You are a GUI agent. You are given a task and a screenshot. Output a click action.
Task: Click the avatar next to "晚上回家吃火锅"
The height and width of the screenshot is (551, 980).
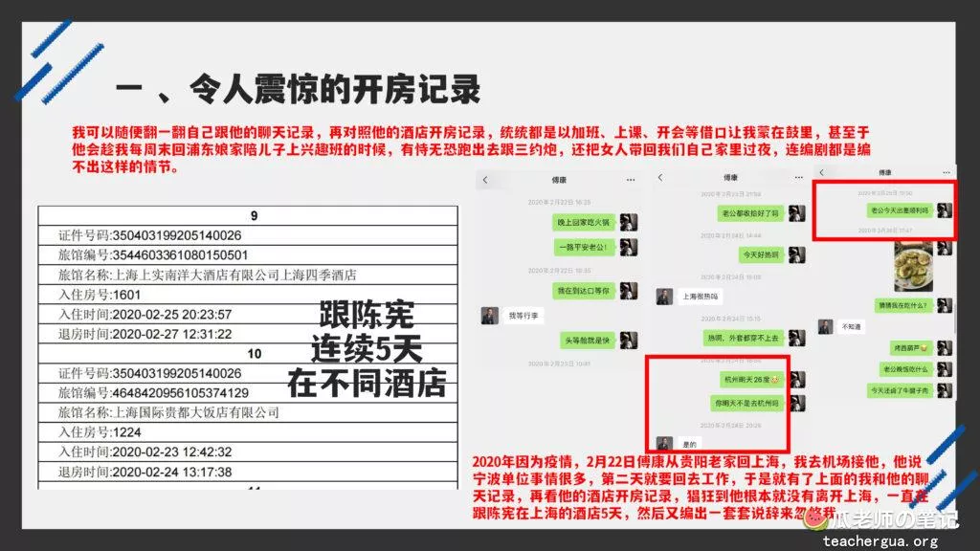pyautogui.click(x=628, y=222)
